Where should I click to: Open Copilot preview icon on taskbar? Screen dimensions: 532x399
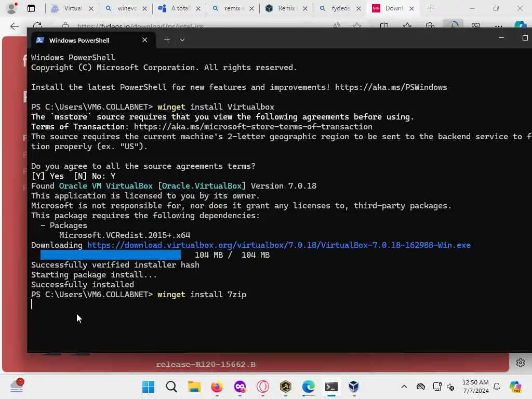tap(515, 387)
